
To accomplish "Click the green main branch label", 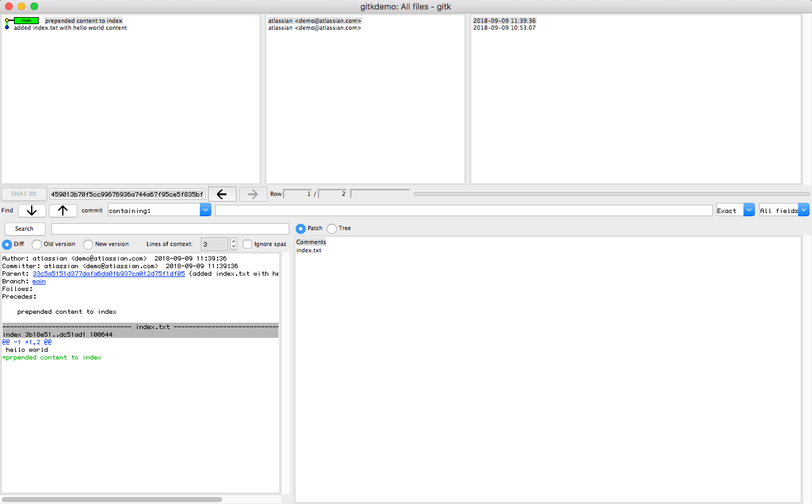I will pos(26,20).
